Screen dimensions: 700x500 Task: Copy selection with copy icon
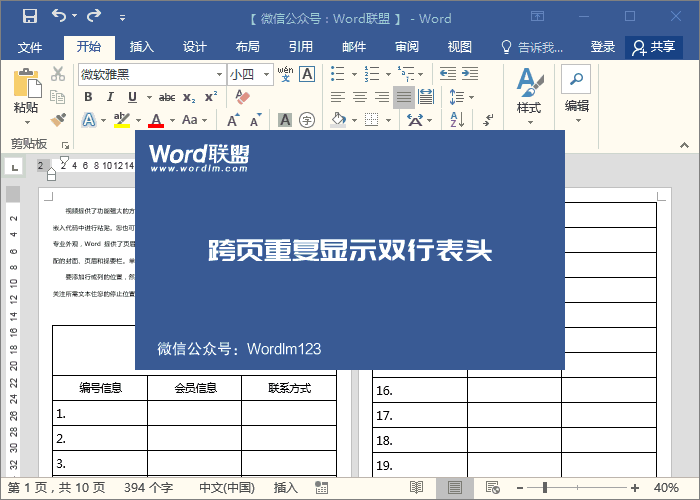coord(58,97)
